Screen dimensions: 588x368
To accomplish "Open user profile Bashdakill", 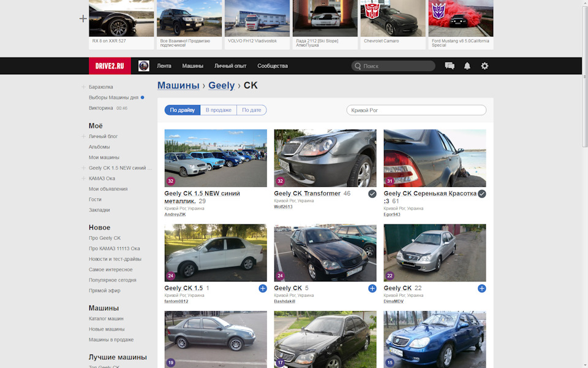I will pyautogui.click(x=285, y=301).
